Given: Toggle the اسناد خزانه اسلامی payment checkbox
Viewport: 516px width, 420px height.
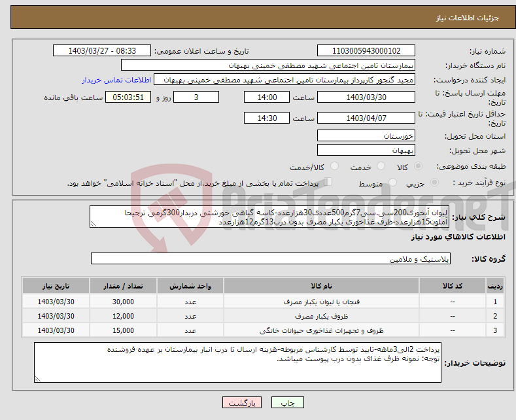Looking at the screenshot, I should (328, 182).
